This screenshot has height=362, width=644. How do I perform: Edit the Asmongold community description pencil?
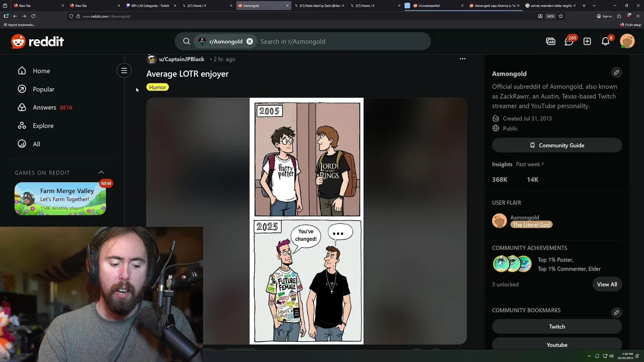tap(616, 72)
